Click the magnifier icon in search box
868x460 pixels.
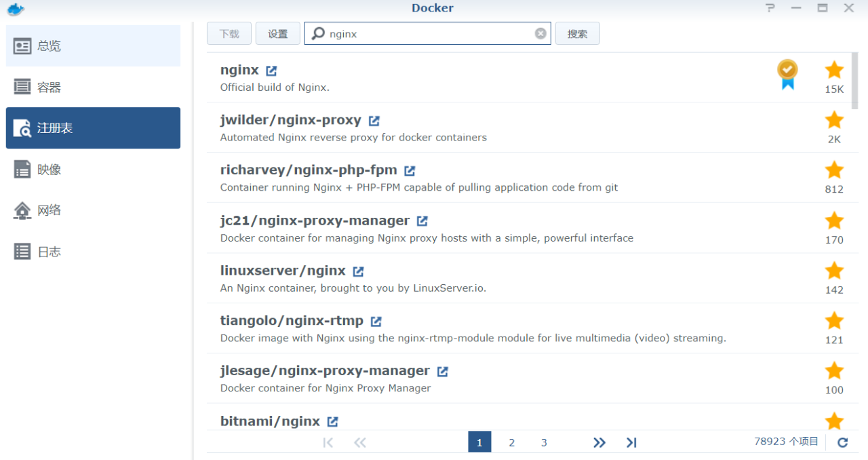click(317, 33)
